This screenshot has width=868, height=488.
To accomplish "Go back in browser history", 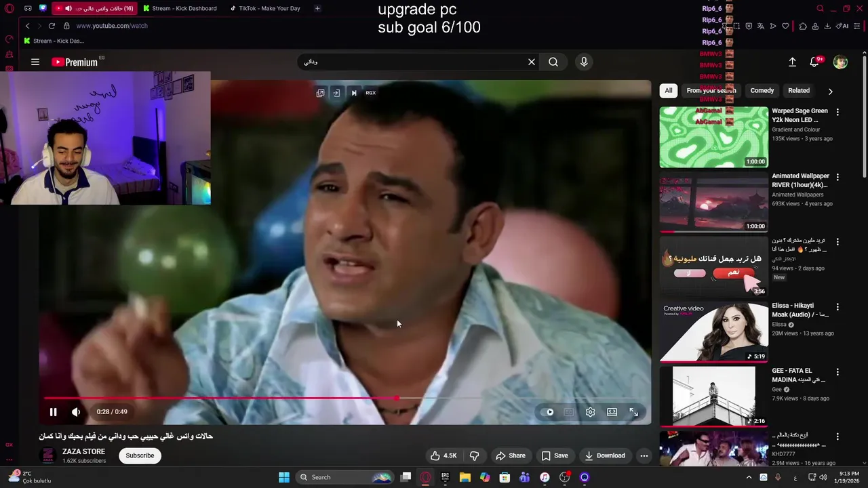I will point(27,26).
